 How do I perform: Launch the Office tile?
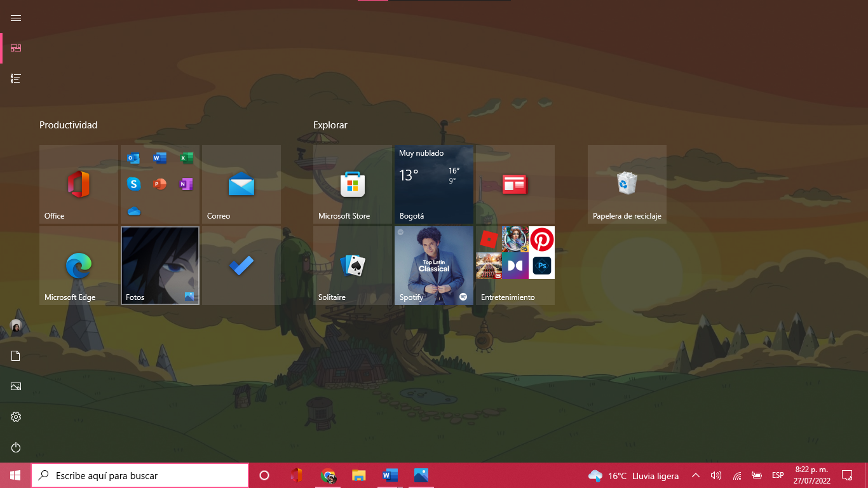pos(79,184)
